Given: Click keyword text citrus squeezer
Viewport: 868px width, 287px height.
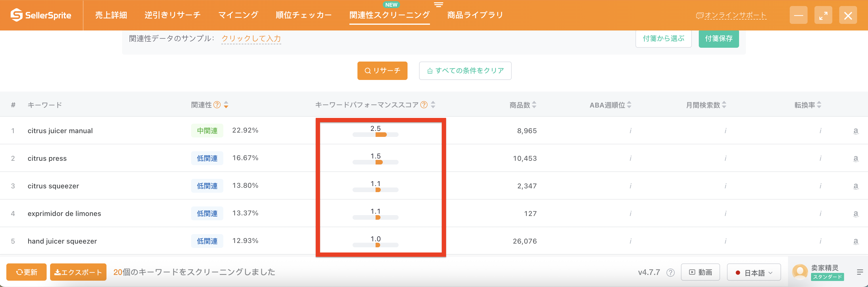Looking at the screenshot, I should 53,186.
